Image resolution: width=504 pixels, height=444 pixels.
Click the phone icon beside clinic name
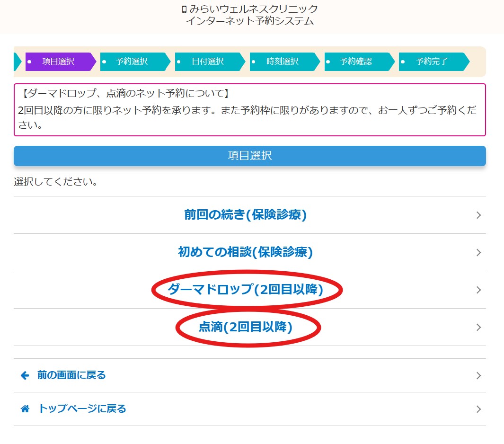point(184,9)
